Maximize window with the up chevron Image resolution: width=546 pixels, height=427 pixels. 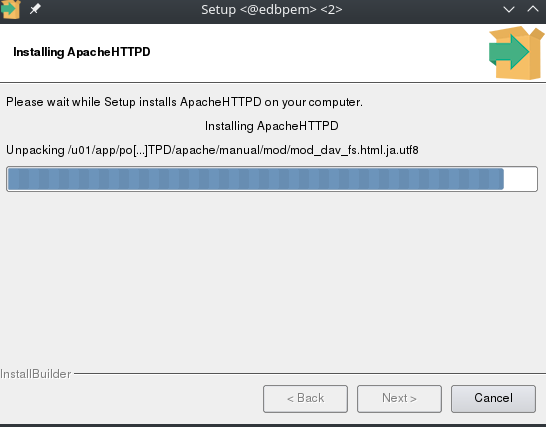[x=533, y=9]
